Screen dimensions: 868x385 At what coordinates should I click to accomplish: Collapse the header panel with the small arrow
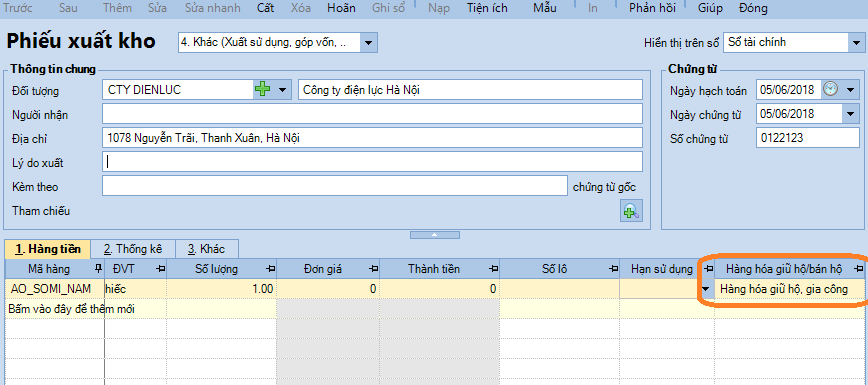(435, 235)
